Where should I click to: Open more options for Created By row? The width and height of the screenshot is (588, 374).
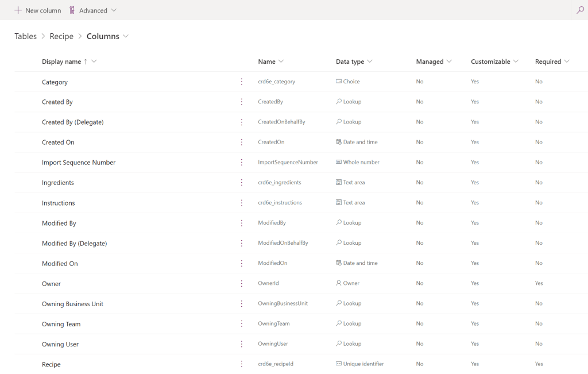[242, 102]
